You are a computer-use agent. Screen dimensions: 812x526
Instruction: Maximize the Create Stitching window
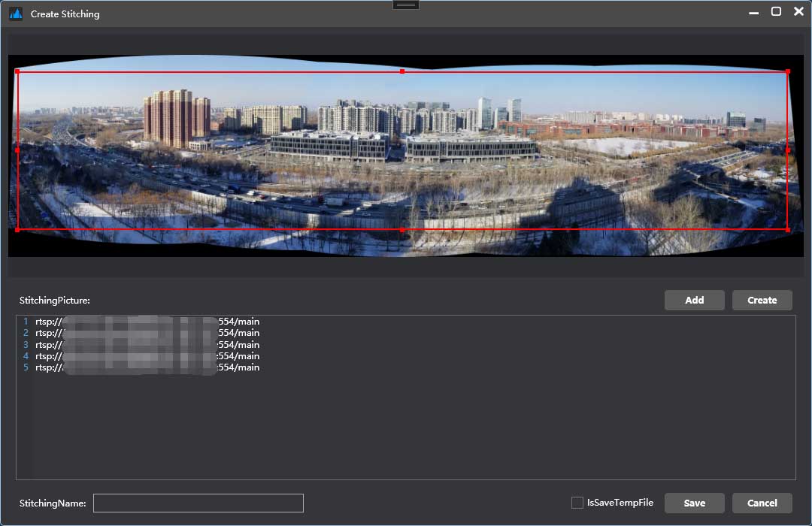776,12
